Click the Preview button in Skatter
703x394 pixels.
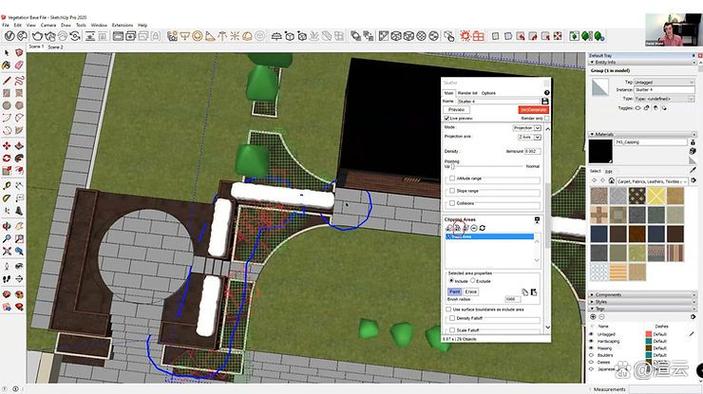pyautogui.click(x=456, y=109)
